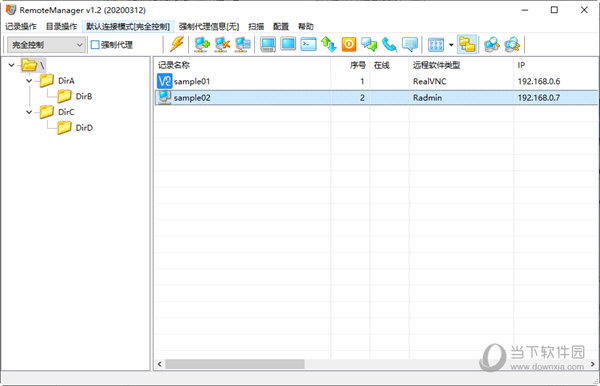
Task: Select the sample01 record name
Action: coord(192,81)
